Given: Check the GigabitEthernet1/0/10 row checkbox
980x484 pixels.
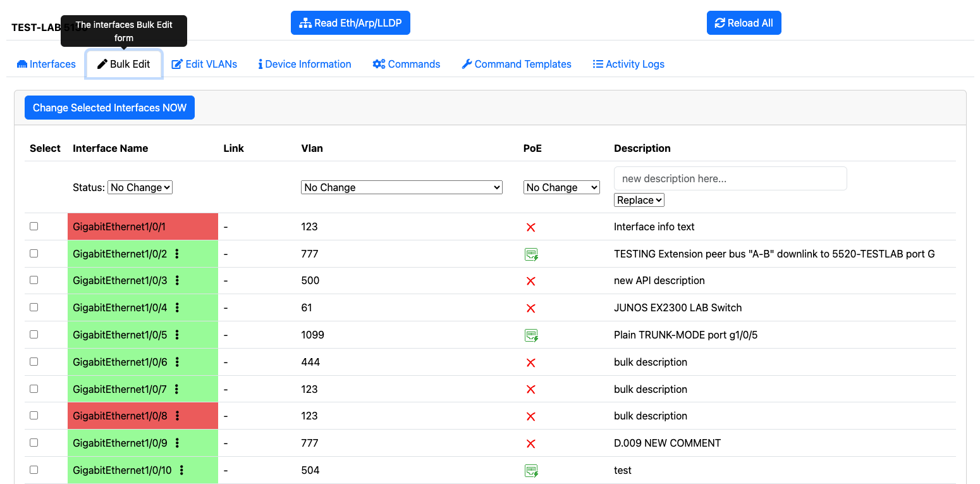Looking at the screenshot, I should click(34, 469).
